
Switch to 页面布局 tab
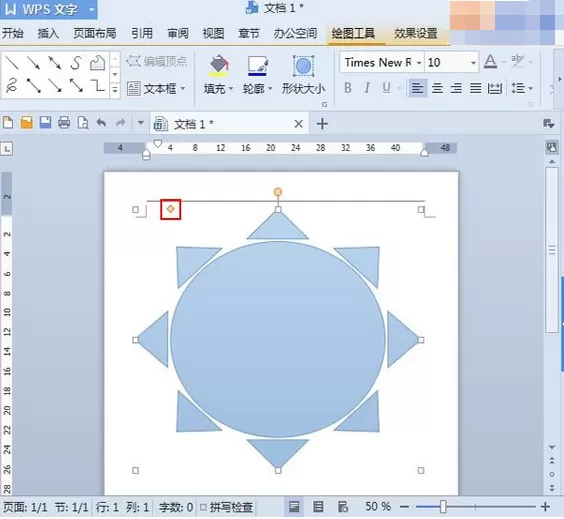pyautogui.click(x=95, y=33)
